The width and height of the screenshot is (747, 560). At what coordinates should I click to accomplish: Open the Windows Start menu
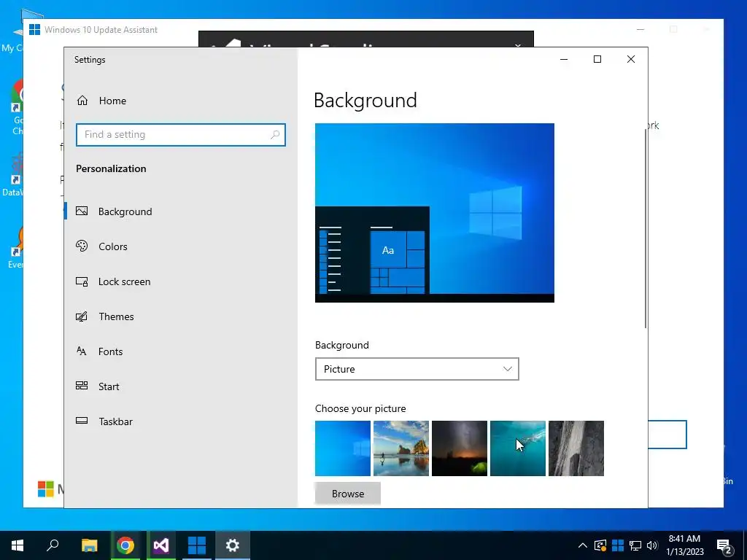pyautogui.click(x=18, y=545)
